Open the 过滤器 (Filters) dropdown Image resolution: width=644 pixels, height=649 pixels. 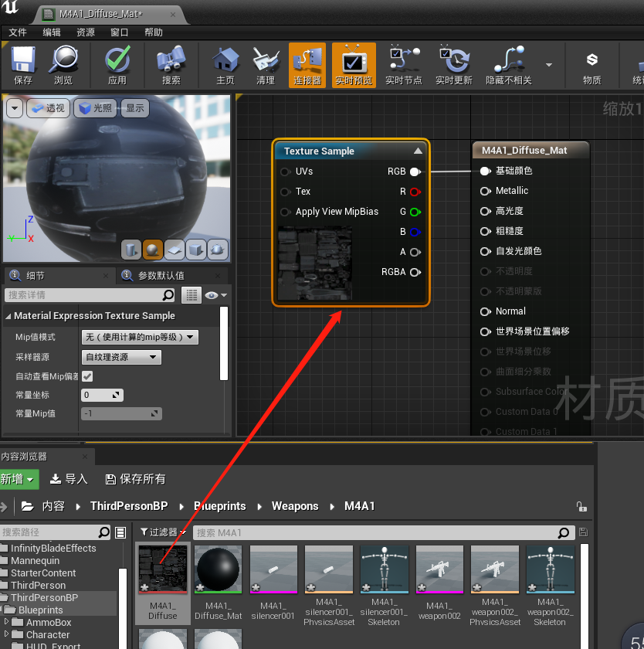pyautogui.click(x=163, y=532)
